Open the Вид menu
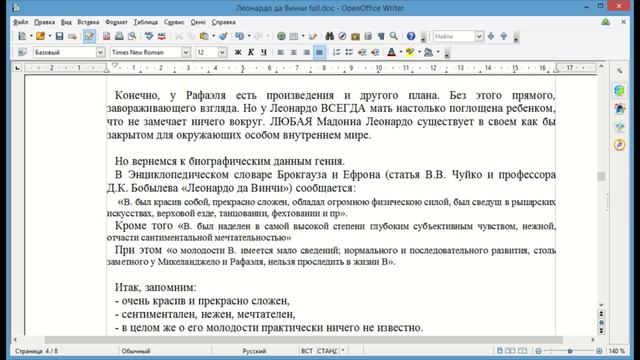 click(66, 22)
